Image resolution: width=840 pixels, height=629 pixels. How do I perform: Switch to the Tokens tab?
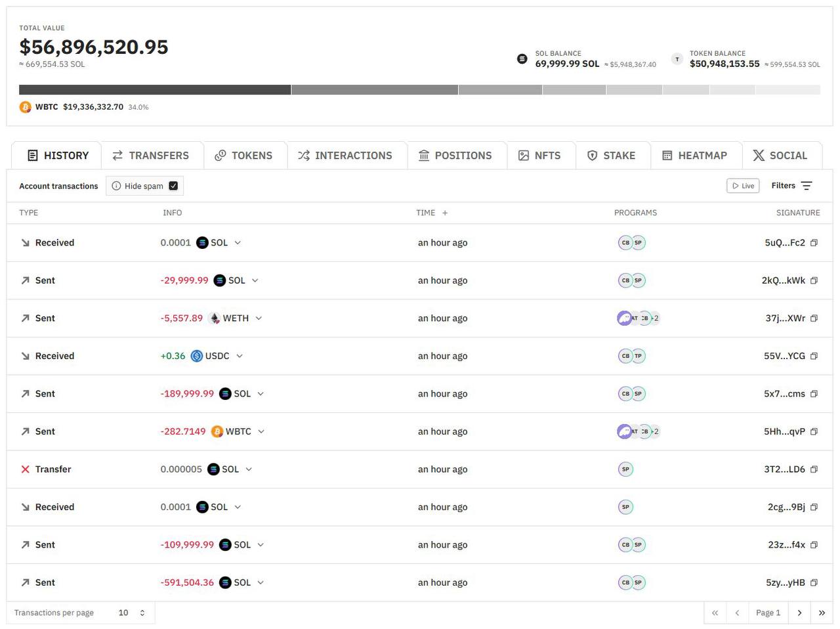[243, 156]
